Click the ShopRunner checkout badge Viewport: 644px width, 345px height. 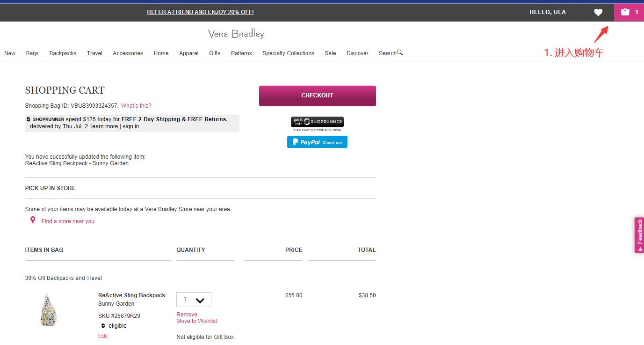click(317, 122)
